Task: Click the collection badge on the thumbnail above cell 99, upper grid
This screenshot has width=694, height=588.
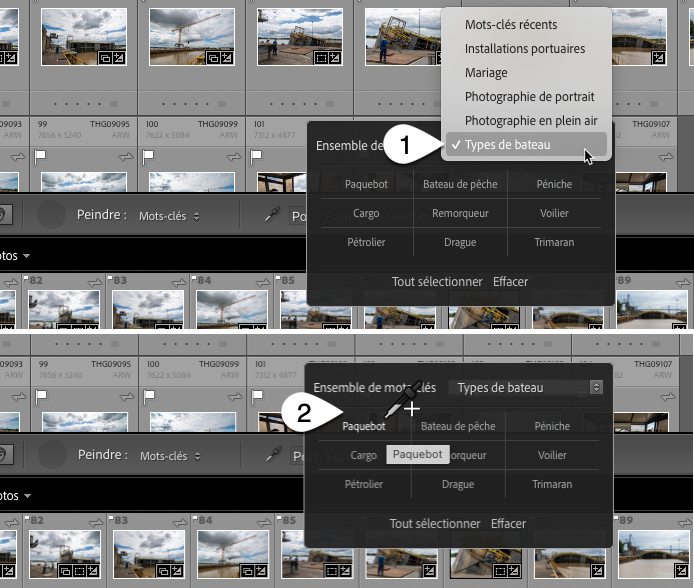Action: 105,58
